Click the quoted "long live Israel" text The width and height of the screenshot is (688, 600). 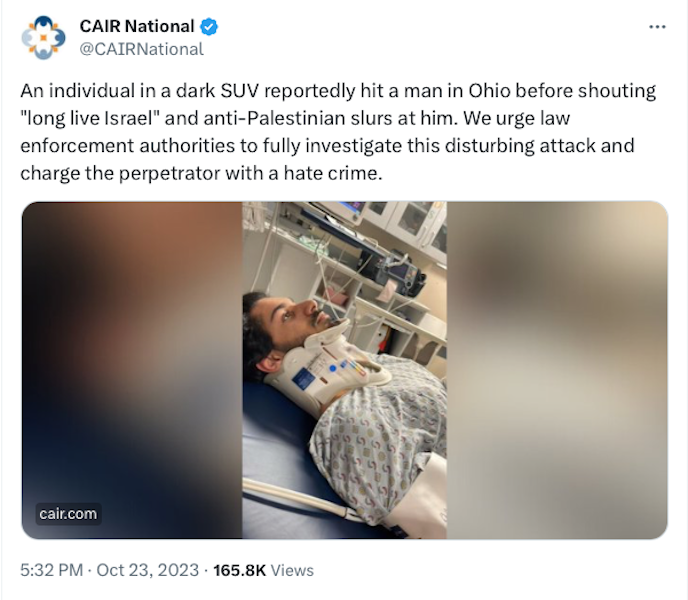[90, 119]
